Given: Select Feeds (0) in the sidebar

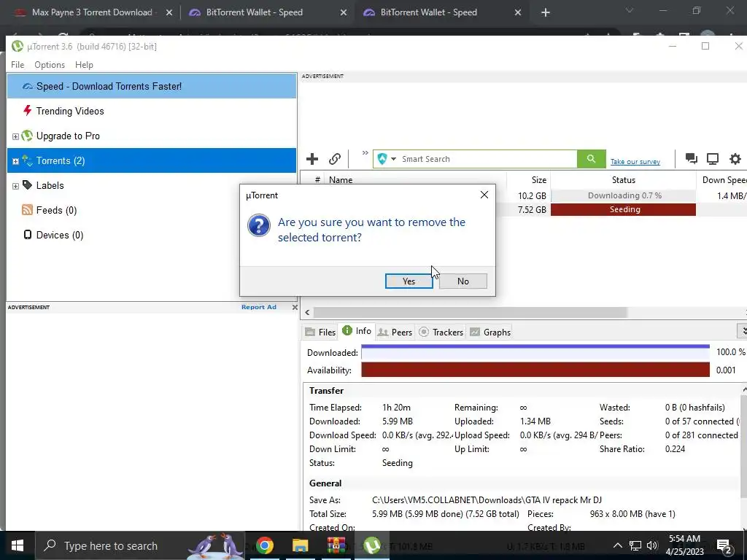Looking at the screenshot, I should pyautogui.click(x=152, y=210).
